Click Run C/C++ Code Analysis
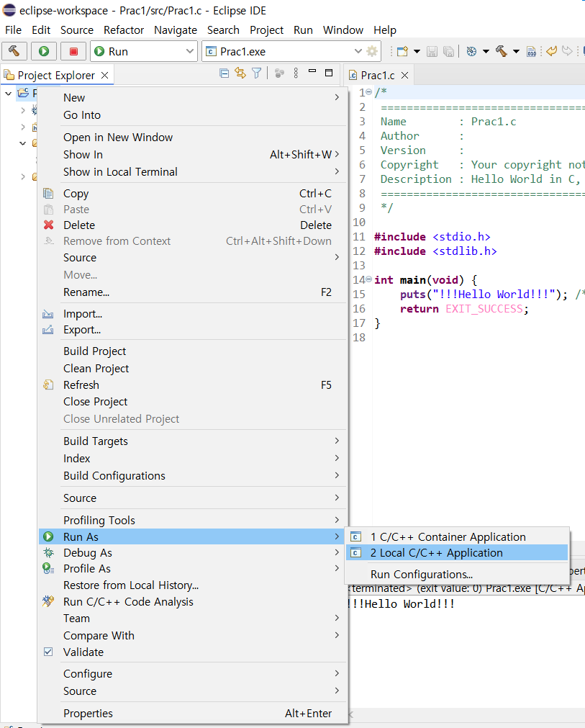This screenshot has height=728, width=585. pos(193,602)
